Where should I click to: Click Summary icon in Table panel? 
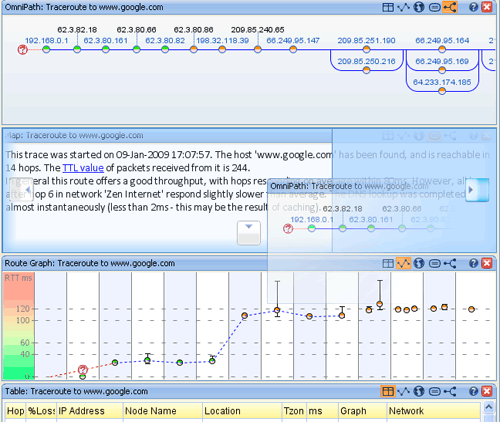click(434, 391)
